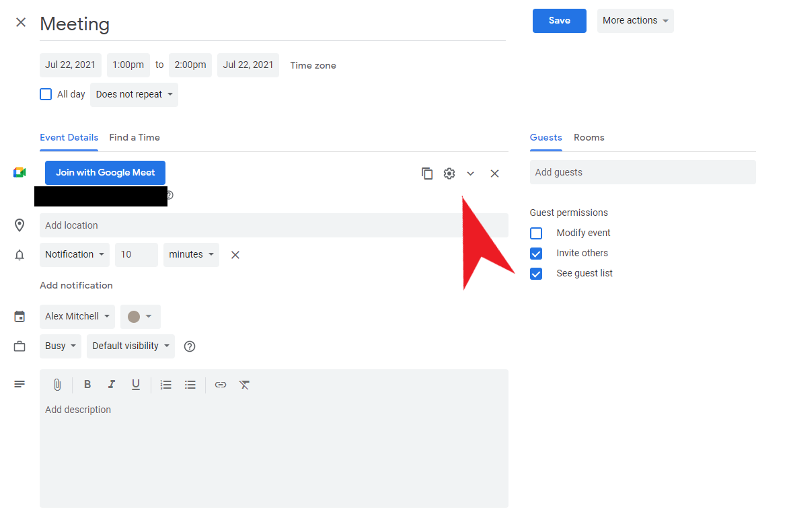This screenshot has height=532, width=791.
Task: Uncheck the Invite others permission
Action: [536, 254]
